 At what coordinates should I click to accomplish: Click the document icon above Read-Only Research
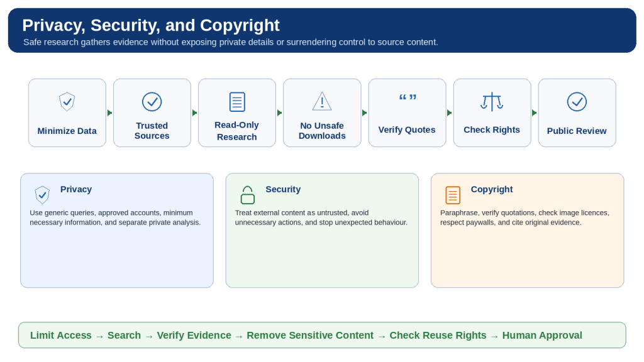[237, 102]
